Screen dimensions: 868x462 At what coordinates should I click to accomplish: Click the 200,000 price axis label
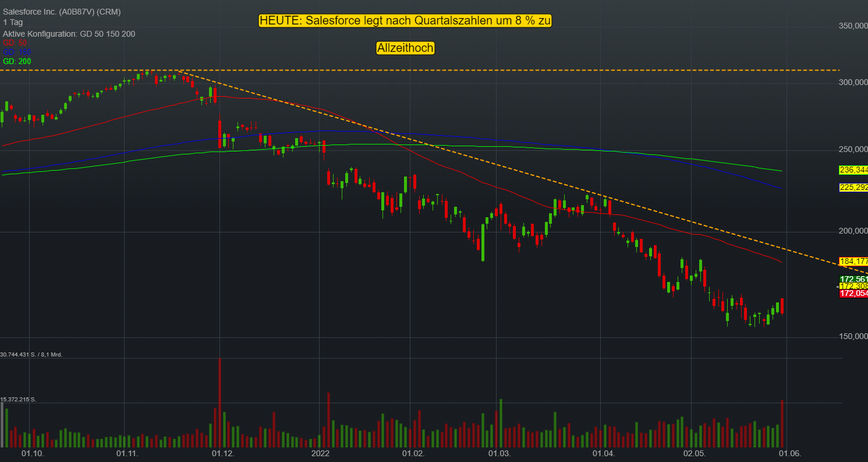point(853,231)
